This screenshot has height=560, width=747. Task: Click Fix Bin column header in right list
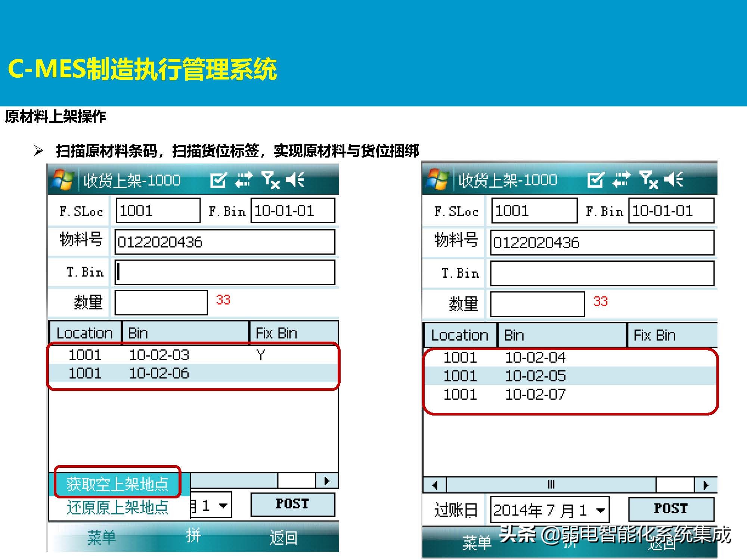pos(673,335)
